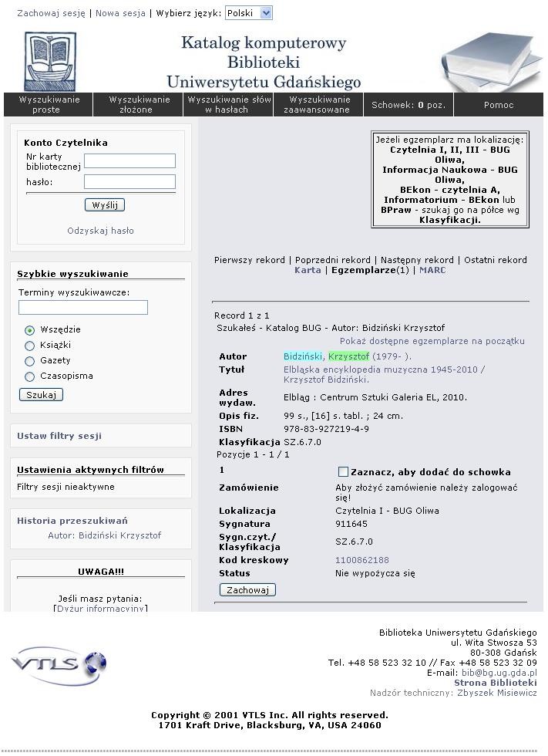Switch to the Karta view
This screenshot has height=756, width=548.
point(308,270)
